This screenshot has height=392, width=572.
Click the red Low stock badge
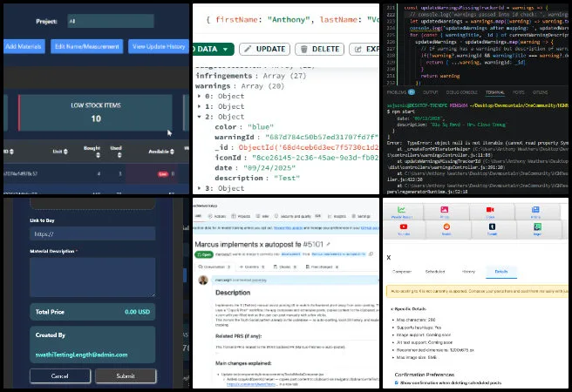[163, 174]
